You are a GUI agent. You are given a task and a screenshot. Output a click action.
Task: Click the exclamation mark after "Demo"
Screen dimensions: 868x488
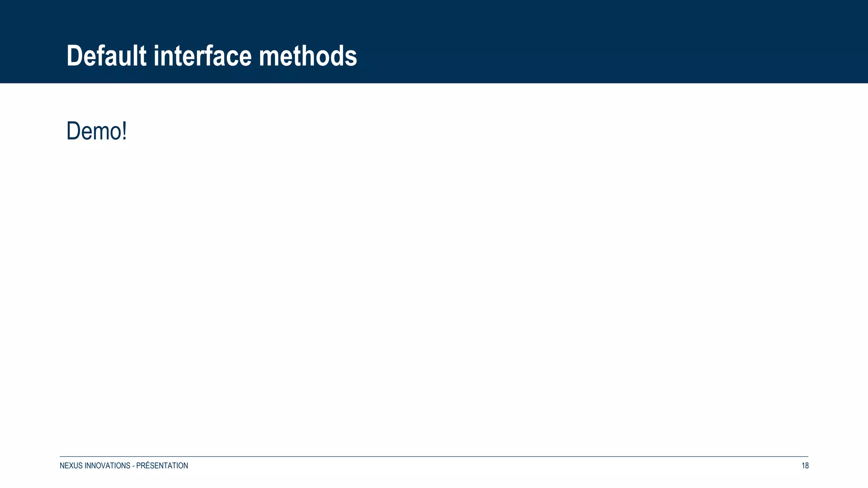coord(124,131)
